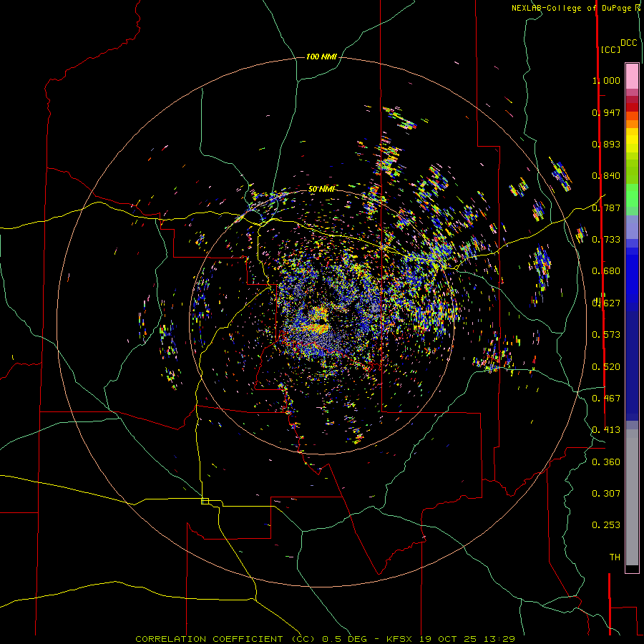Click the DCC label above the color bar
Image resolution: width=644 pixels, height=644 pixels.
click(629, 43)
